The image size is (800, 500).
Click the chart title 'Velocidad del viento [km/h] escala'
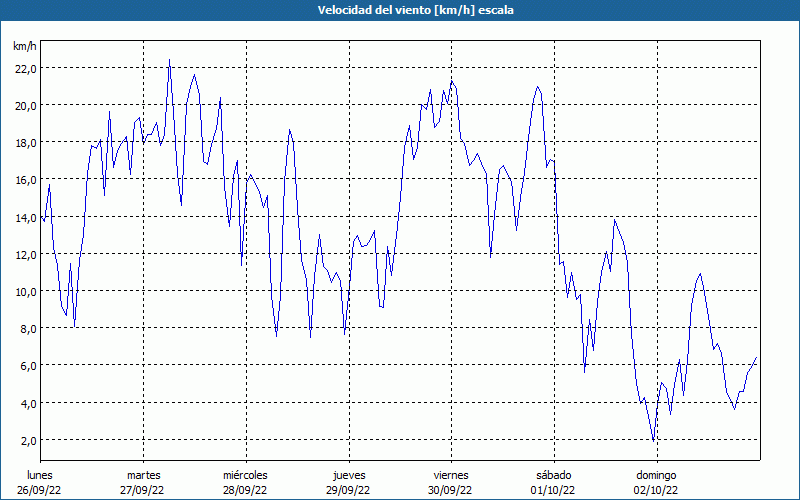pyautogui.click(x=415, y=10)
